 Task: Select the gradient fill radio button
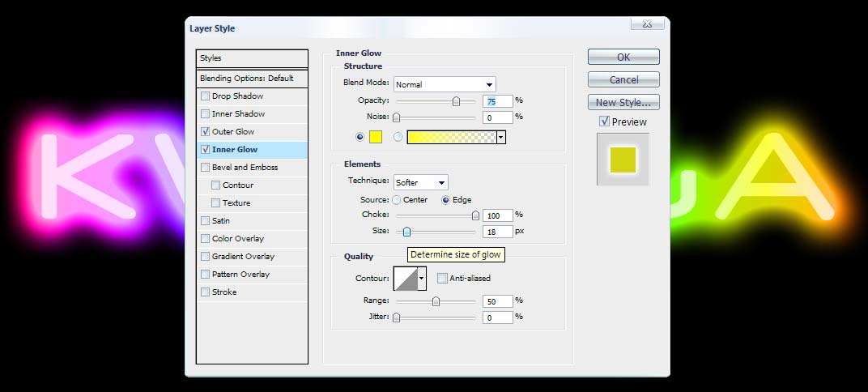point(398,138)
